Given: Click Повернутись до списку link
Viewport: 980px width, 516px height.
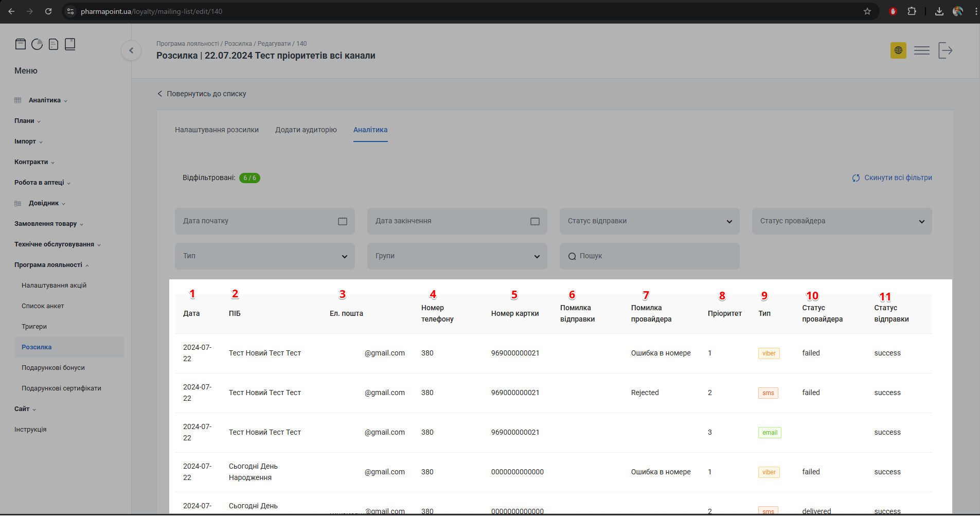Looking at the screenshot, I should pos(202,94).
